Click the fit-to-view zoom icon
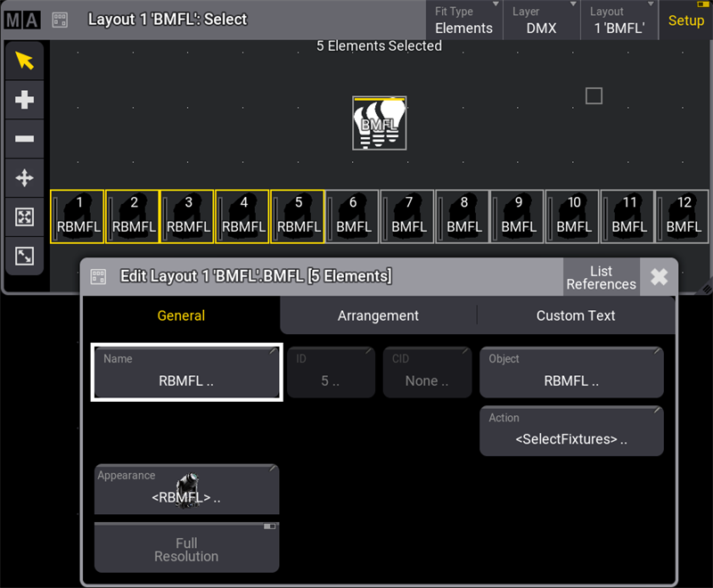The width and height of the screenshot is (713, 588). [x=25, y=217]
